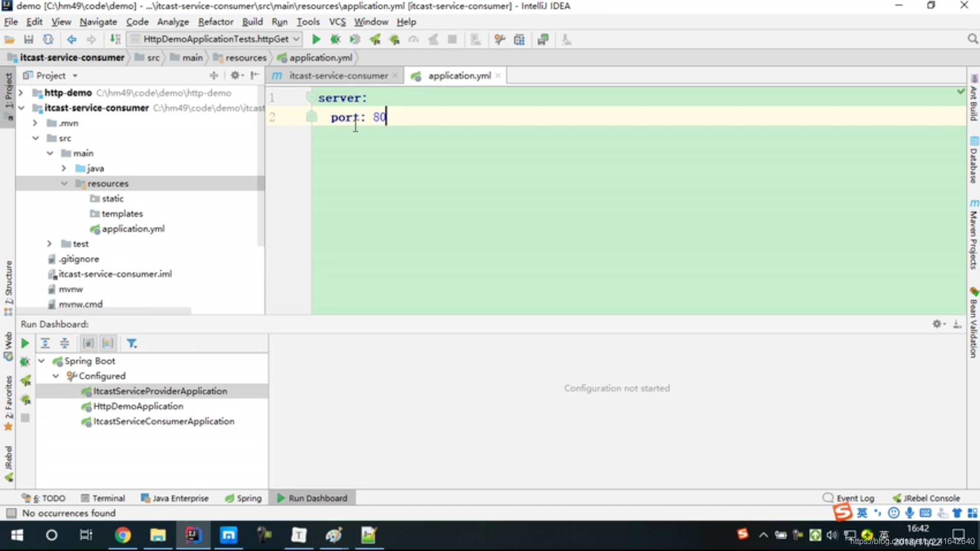Viewport: 980px width, 551px height.
Task: Expand the .mvn folder
Action: tap(35, 123)
